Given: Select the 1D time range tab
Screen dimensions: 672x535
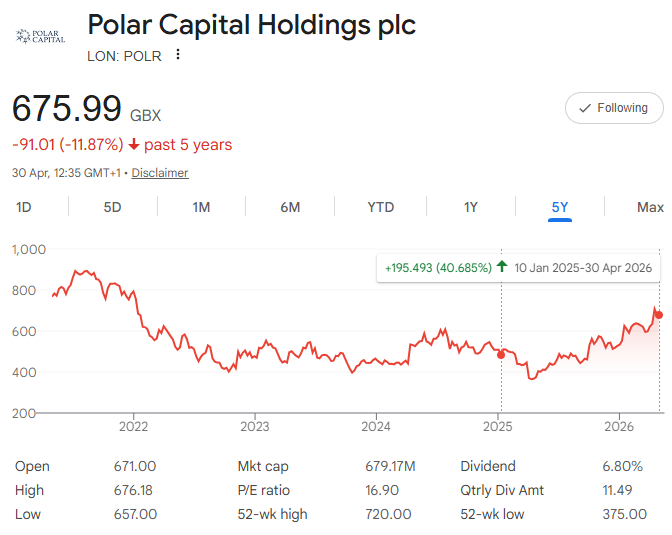Looking at the screenshot, I should coord(24,207).
